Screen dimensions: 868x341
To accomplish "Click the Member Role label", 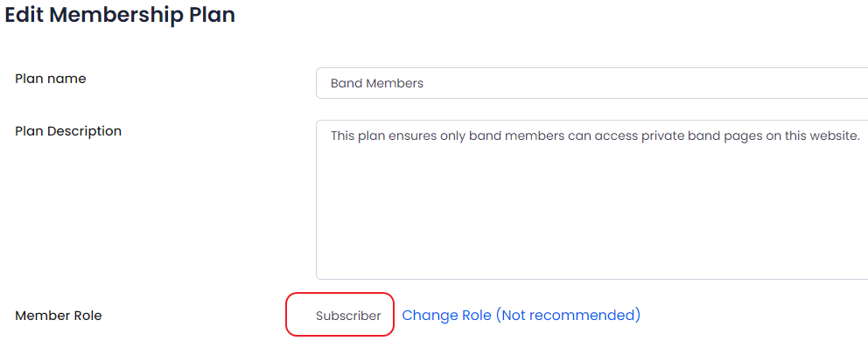I will pos(58,317).
